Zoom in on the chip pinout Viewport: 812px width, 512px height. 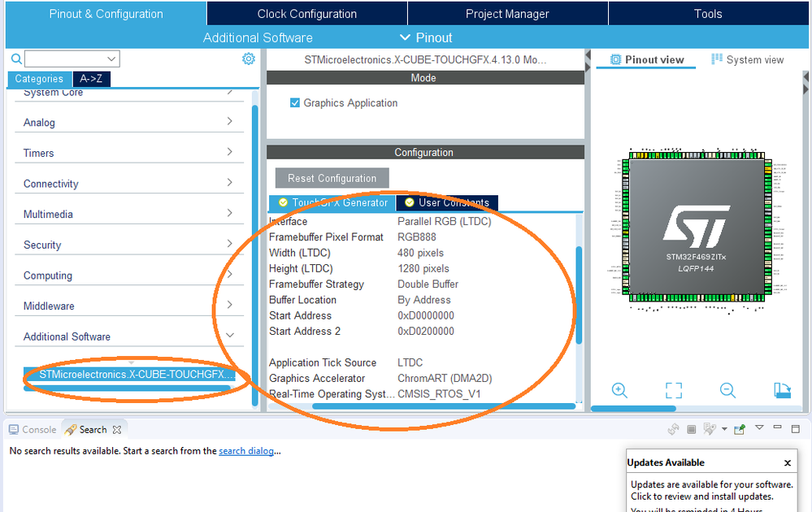pos(619,390)
